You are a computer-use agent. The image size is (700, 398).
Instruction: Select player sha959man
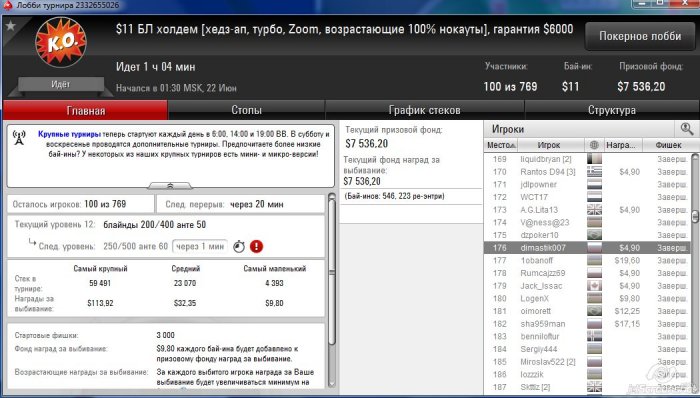[542, 323]
